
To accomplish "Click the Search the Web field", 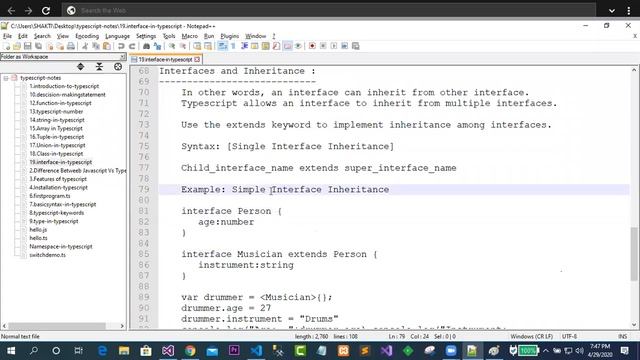I will click(x=329, y=11).
